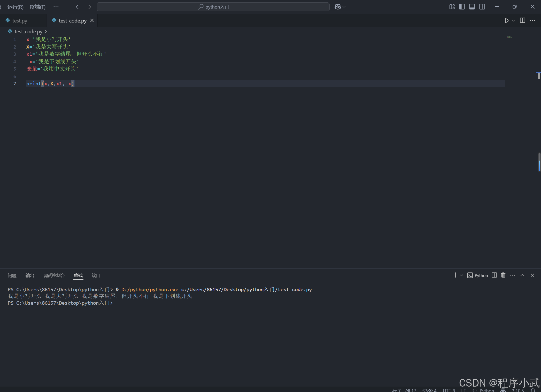Switch to the test.py tab
541x392 pixels.
(x=20, y=21)
